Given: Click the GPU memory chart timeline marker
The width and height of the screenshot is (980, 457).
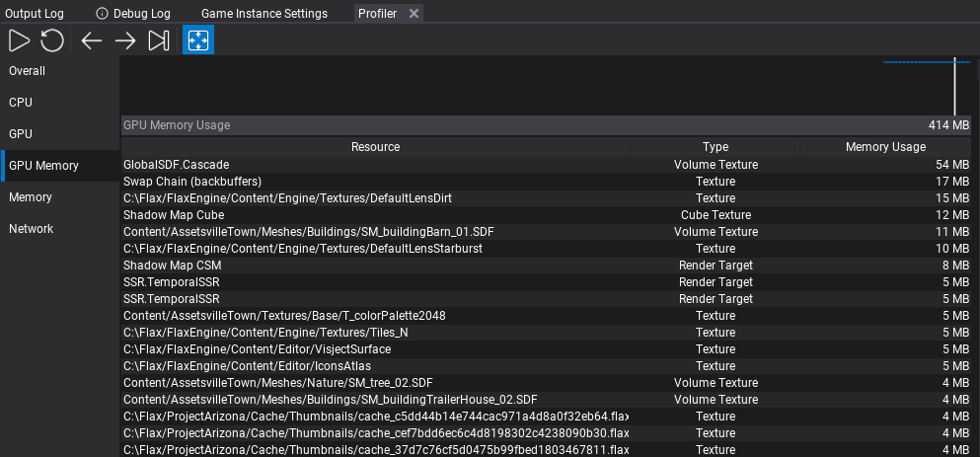Looking at the screenshot, I should 954,86.
